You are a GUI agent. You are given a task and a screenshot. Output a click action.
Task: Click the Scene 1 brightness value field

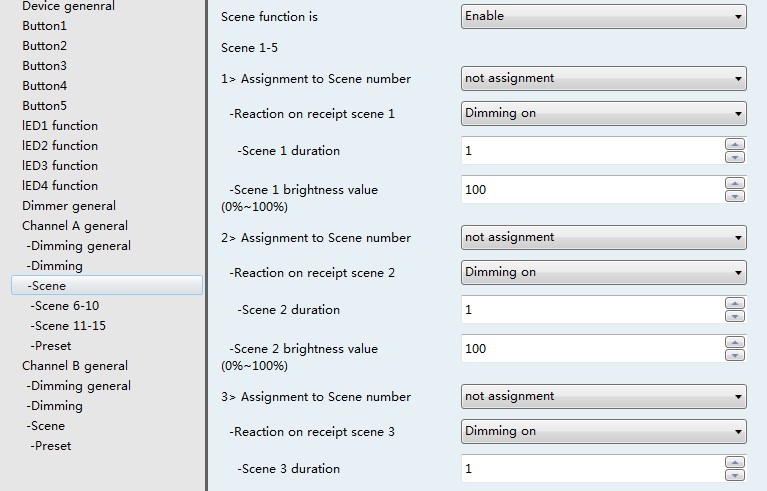coord(590,190)
